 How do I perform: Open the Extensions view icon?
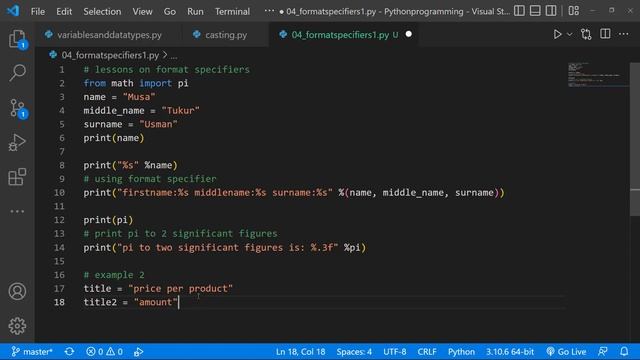pyautogui.click(x=18, y=177)
